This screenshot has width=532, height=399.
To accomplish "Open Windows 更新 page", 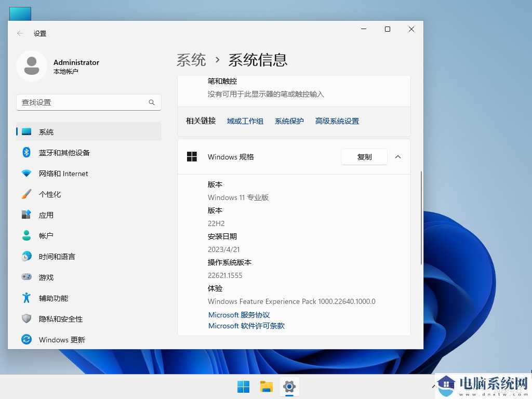I will (88, 339).
